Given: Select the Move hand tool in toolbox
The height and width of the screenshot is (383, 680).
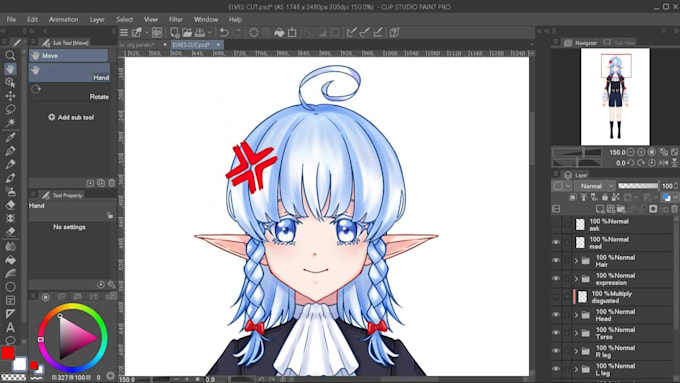Looking at the screenshot, I should point(10,69).
